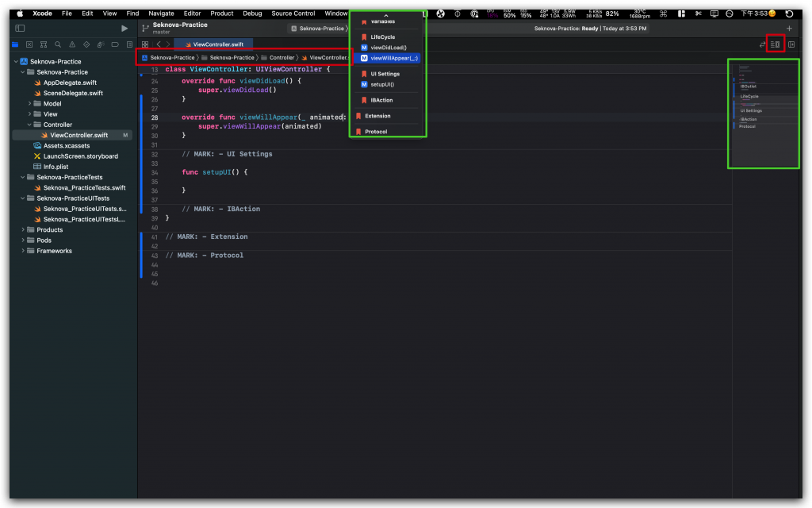Expand the Model folder
The height and width of the screenshot is (508, 812).
pos(29,104)
